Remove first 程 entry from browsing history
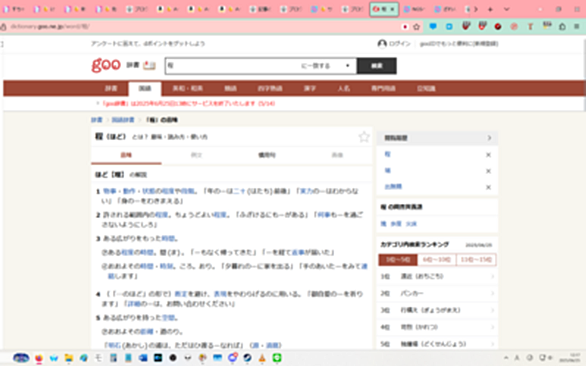The image size is (586, 366). tap(488, 155)
